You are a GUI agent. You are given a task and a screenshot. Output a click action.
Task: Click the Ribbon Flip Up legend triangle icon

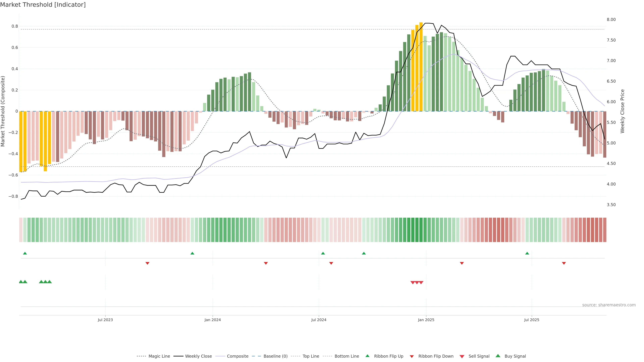(x=367, y=356)
